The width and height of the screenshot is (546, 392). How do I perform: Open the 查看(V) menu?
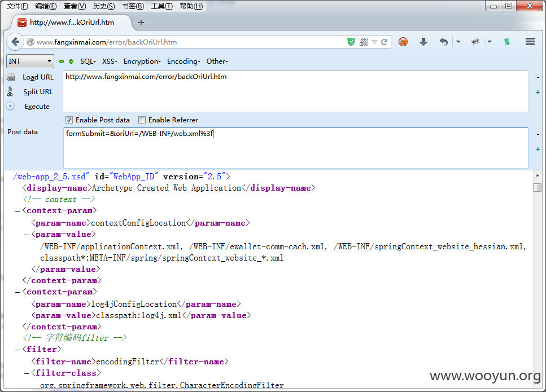pos(75,6)
